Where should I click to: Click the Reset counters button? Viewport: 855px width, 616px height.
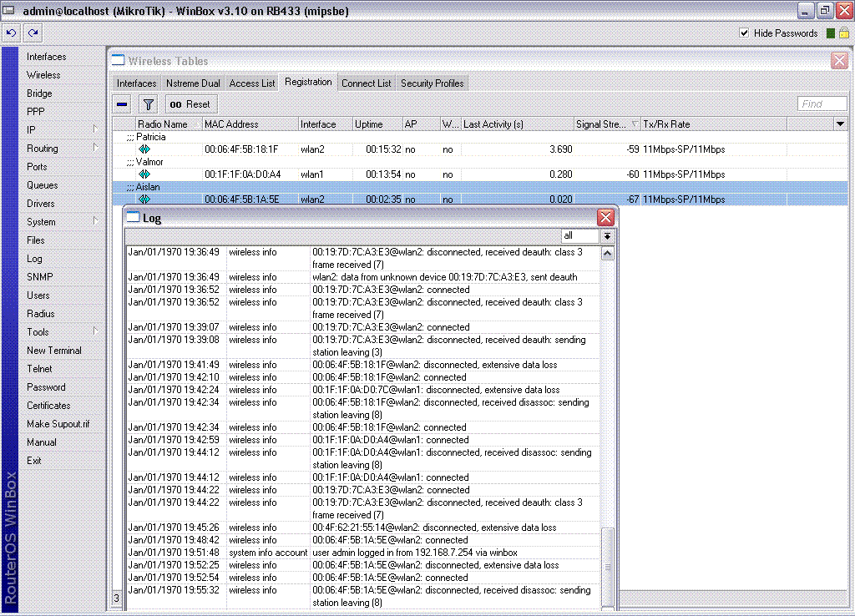190,104
